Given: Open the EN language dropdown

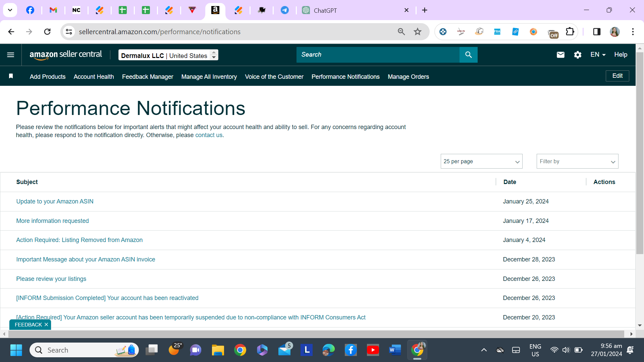Looking at the screenshot, I should [x=598, y=55].
